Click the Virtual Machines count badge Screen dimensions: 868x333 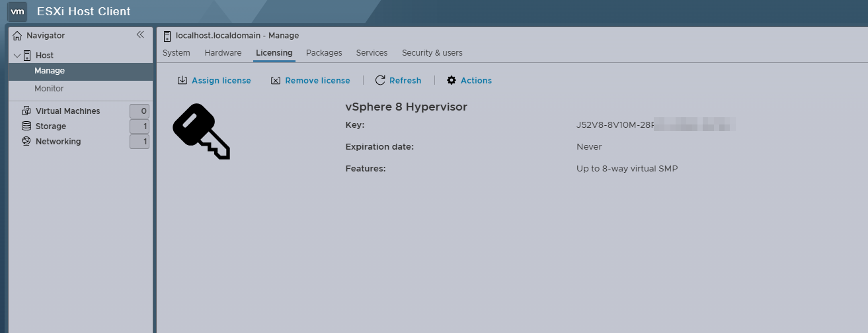(139, 111)
